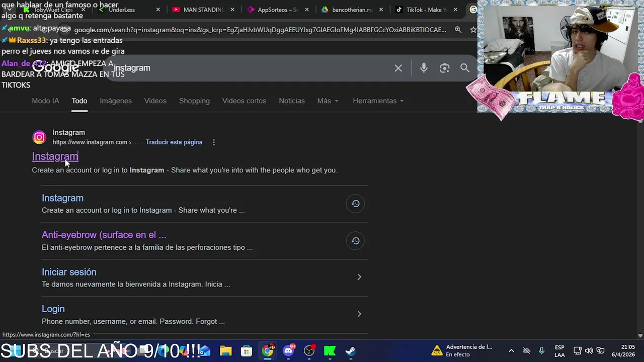Image resolution: width=644 pixels, height=362 pixels.
Task: Click the search field containing instagram
Action: [252, 68]
